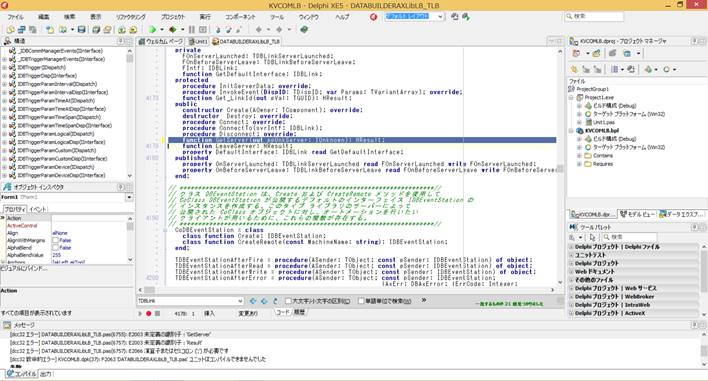Screen dimensions: 708x381
Task: Switch to the History tab below editor
Action: click(x=299, y=312)
